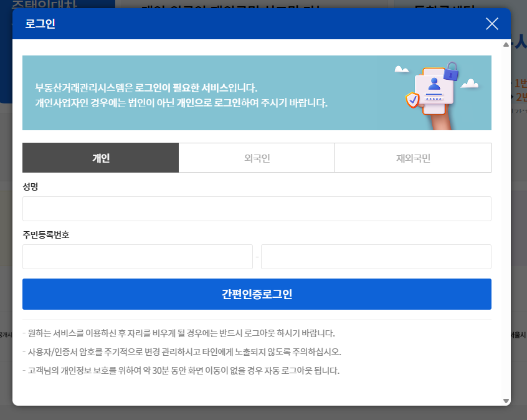Image resolution: width=527 pixels, height=420 pixels.
Task: Click the blue notice banner about login requirement
Action: pyautogui.click(x=187, y=92)
